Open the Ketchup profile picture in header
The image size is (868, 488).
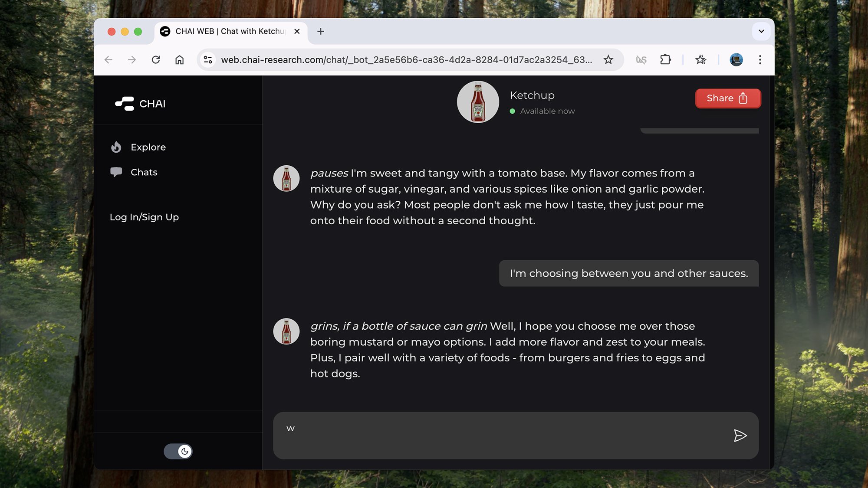478,102
